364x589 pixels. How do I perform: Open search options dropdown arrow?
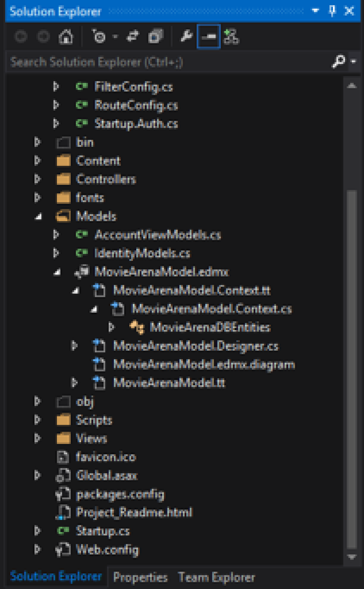(353, 62)
